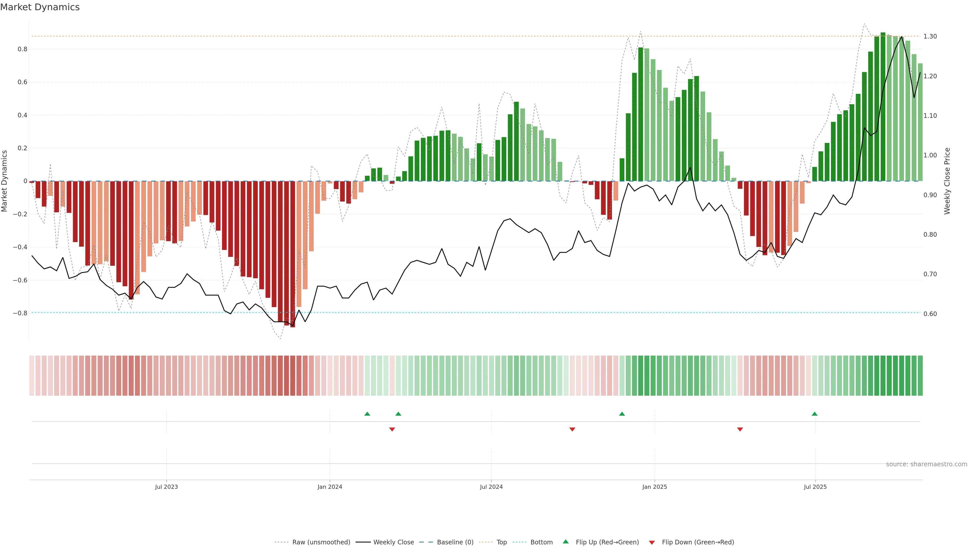Click the source: sharemaestro.com text

(926, 464)
